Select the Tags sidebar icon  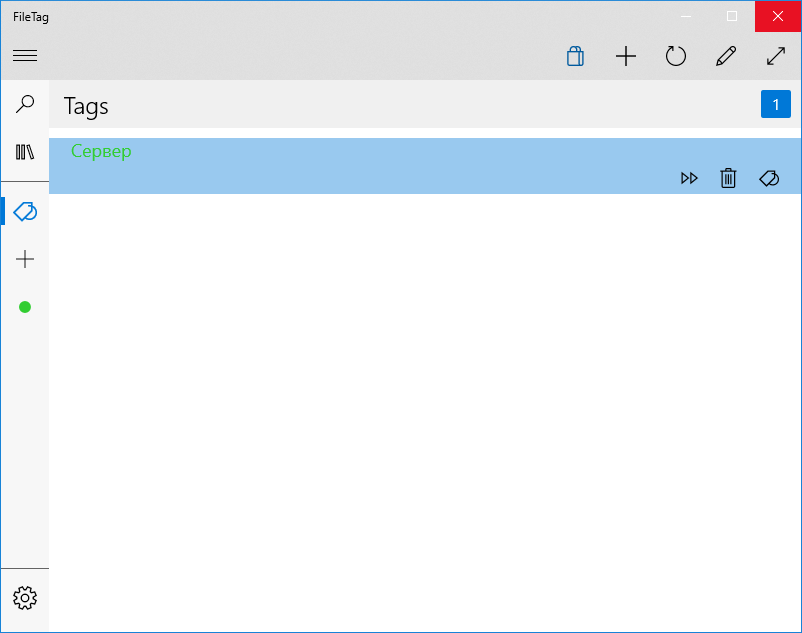[25, 211]
